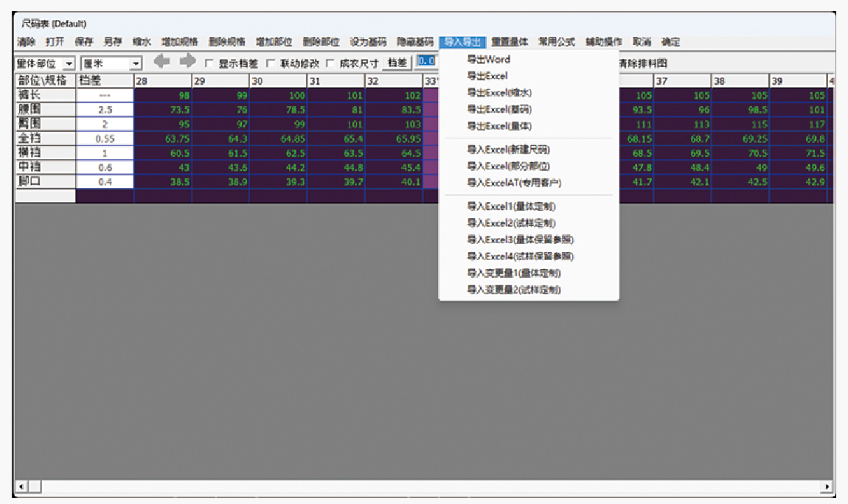
Task: Click horizontal scrollbar right arrow
Action: (827, 486)
